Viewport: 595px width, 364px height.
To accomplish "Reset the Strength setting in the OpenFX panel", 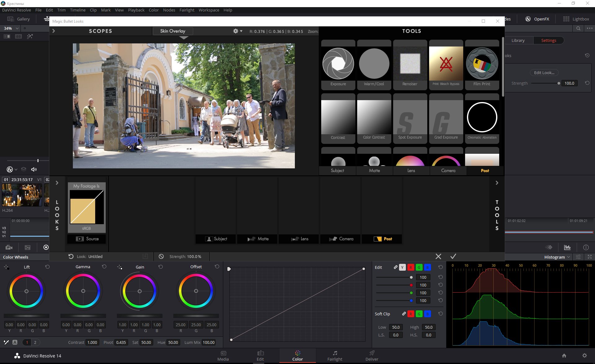I will 587,83.
